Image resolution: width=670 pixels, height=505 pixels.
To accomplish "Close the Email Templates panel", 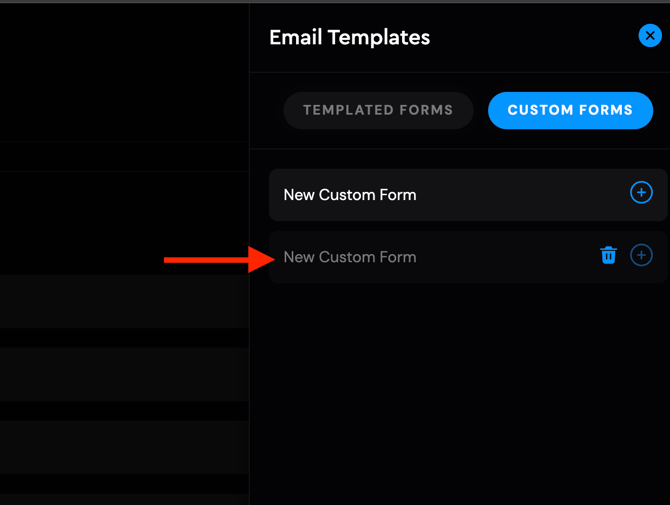I will pyautogui.click(x=650, y=36).
